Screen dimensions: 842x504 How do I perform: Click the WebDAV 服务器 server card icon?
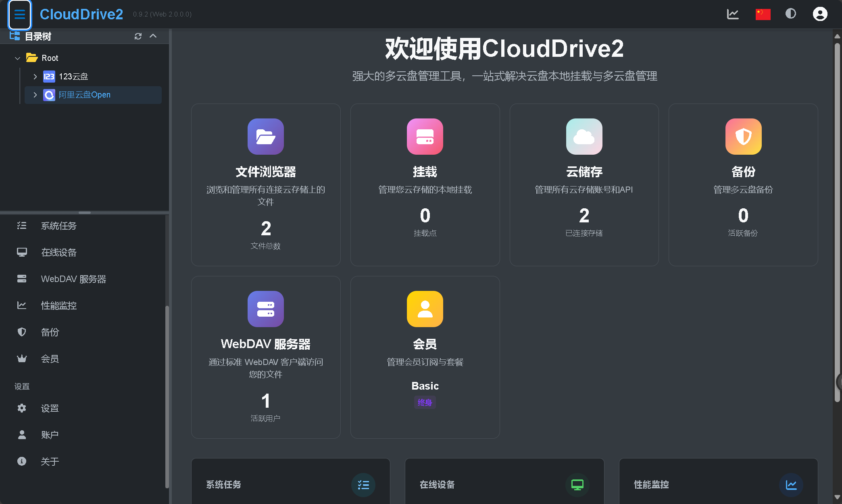coord(266,309)
